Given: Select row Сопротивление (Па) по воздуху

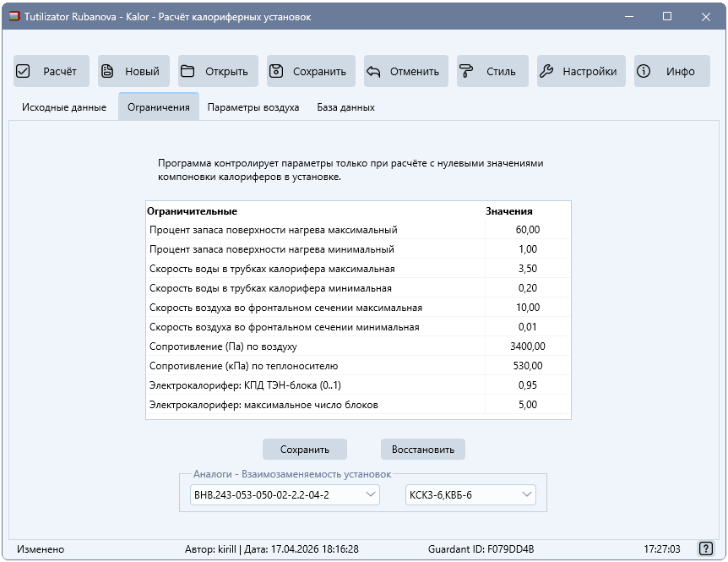Looking at the screenshot, I should [358, 346].
